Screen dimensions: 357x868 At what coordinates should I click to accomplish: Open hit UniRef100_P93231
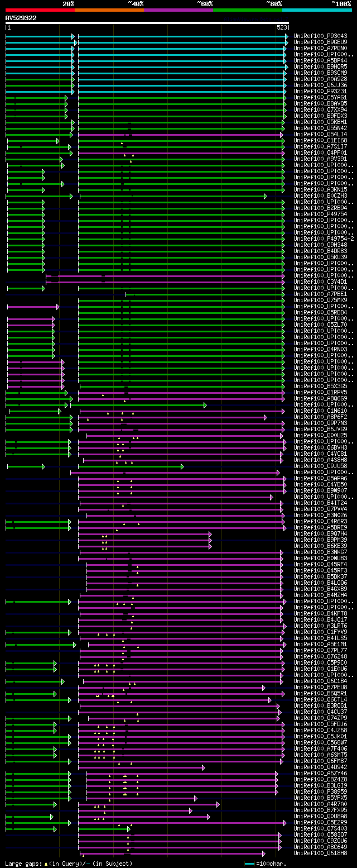click(320, 91)
